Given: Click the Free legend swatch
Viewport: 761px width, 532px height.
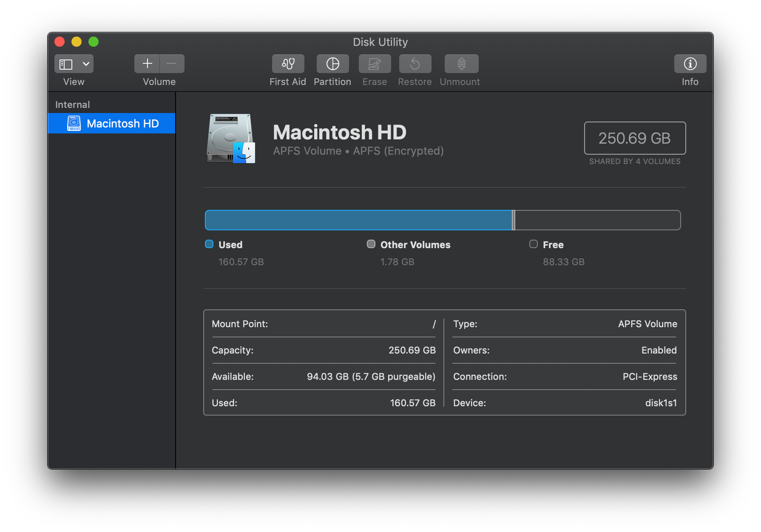Looking at the screenshot, I should point(534,244).
